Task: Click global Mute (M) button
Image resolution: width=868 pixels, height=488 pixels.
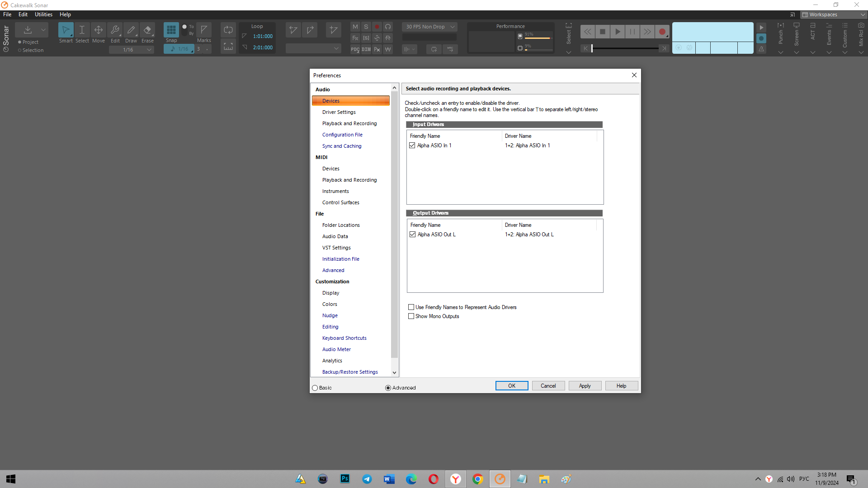Action: pyautogui.click(x=355, y=27)
